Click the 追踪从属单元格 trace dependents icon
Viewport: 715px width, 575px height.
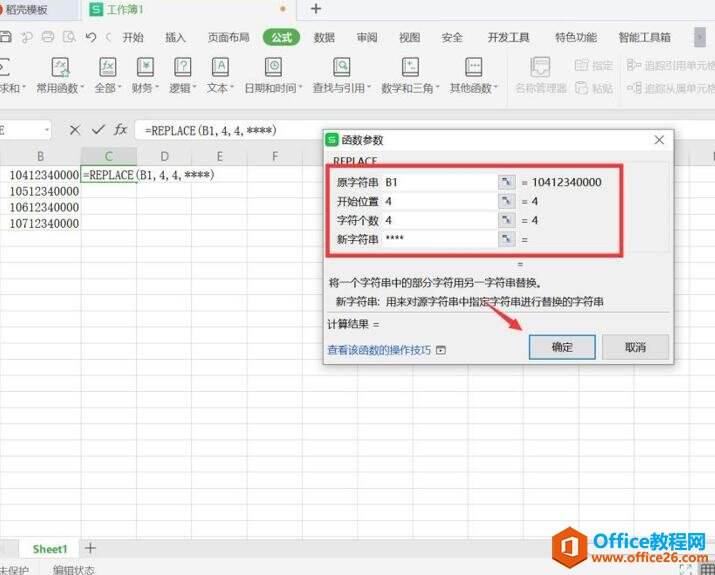click(x=633, y=87)
